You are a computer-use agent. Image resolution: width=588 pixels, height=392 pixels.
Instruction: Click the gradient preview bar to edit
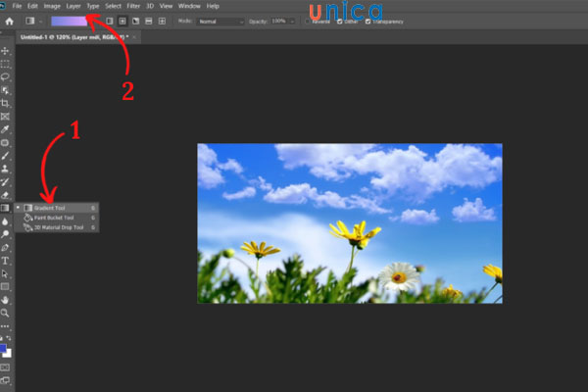(x=69, y=22)
